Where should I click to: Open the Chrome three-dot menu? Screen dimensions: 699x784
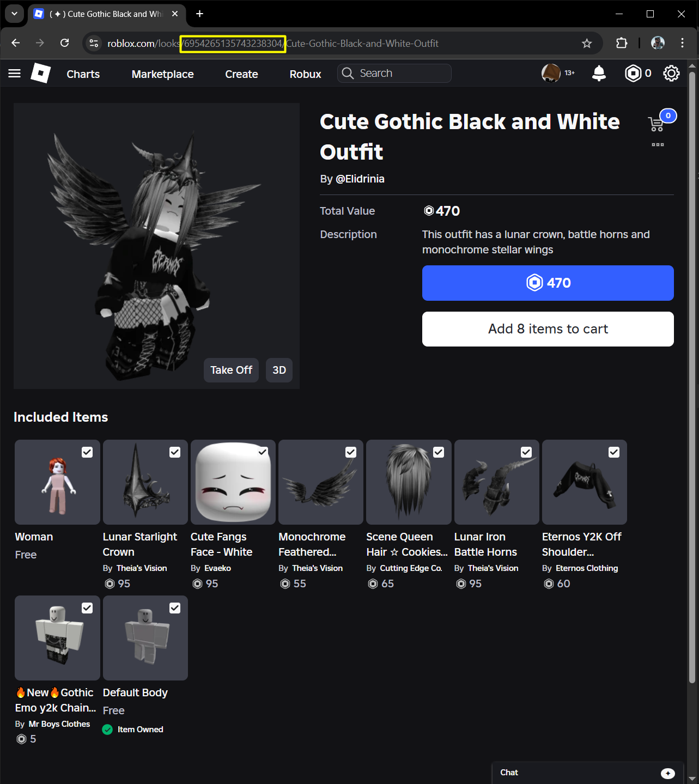682,43
